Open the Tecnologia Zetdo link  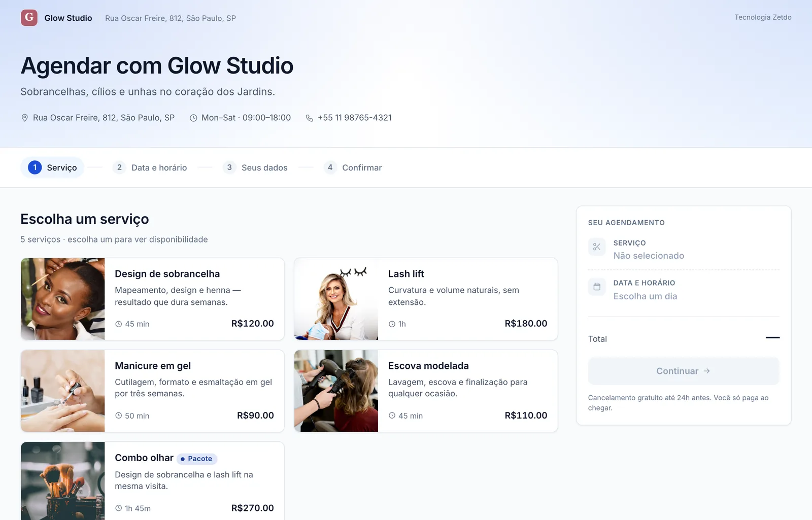point(763,17)
